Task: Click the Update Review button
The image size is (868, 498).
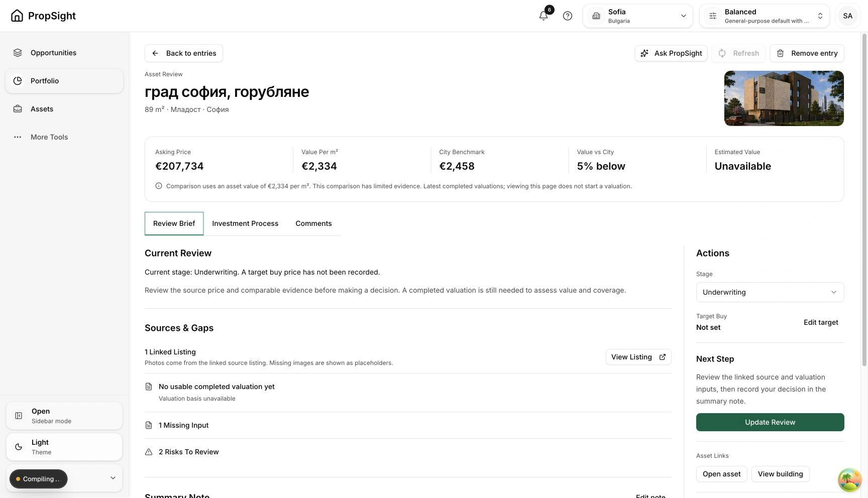Action: (770, 422)
